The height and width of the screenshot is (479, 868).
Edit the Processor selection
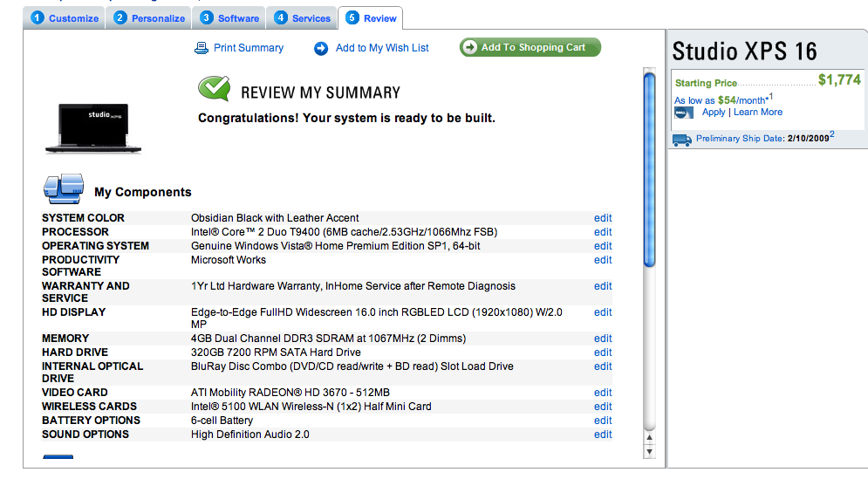(x=603, y=232)
